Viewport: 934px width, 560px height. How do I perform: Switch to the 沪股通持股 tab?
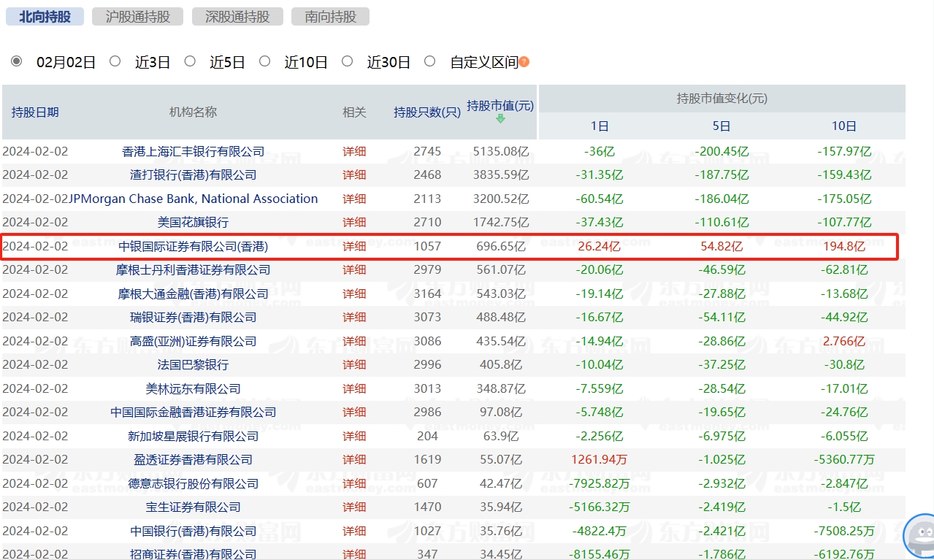coord(137,17)
